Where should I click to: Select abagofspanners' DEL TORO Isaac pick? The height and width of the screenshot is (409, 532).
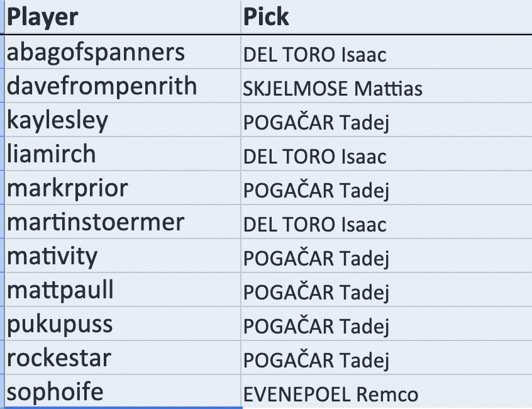tap(386, 54)
